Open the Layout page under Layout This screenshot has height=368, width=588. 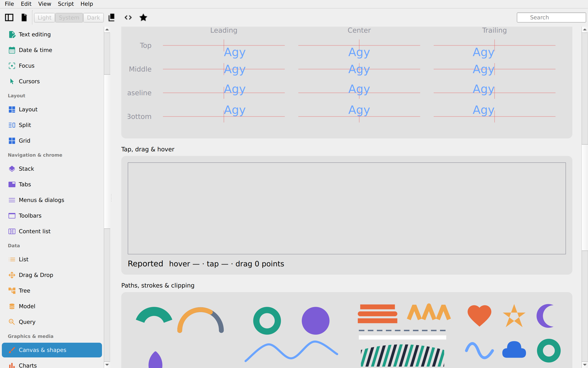[52, 109]
